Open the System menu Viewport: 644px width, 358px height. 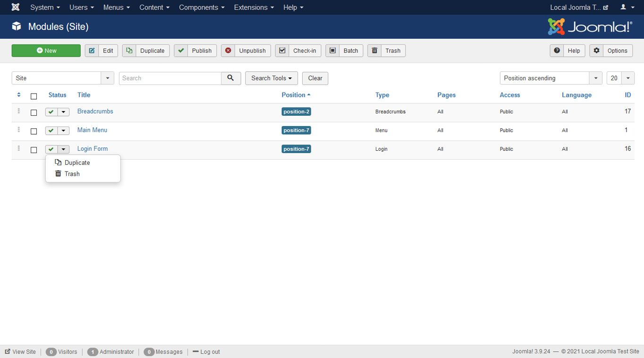coord(45,7)
